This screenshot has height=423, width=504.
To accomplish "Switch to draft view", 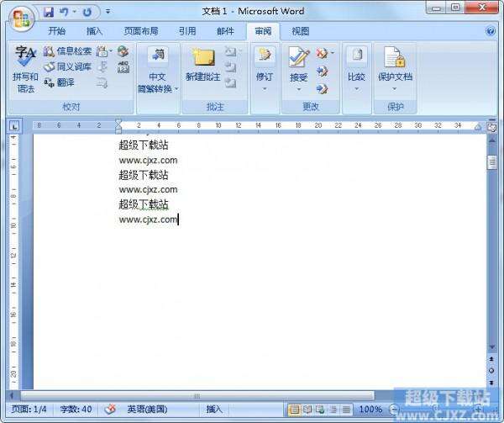I will tap(346, 410).
